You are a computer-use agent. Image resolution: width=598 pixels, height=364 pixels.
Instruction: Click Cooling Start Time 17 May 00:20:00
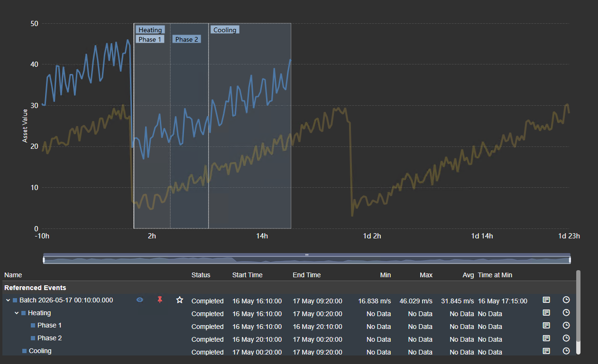(257, 352)
